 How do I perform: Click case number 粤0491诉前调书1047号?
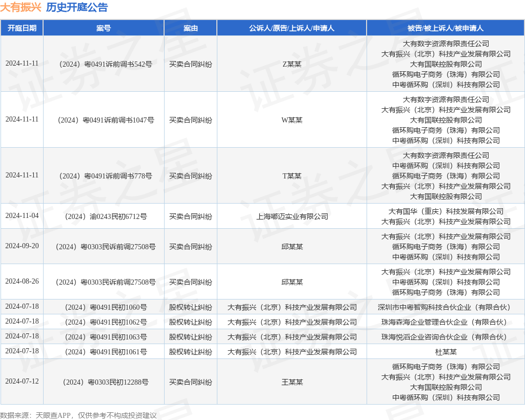click(106, 120)
